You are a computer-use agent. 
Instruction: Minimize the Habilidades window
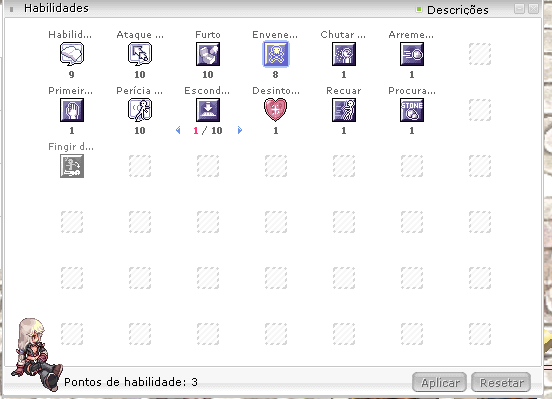520,8
